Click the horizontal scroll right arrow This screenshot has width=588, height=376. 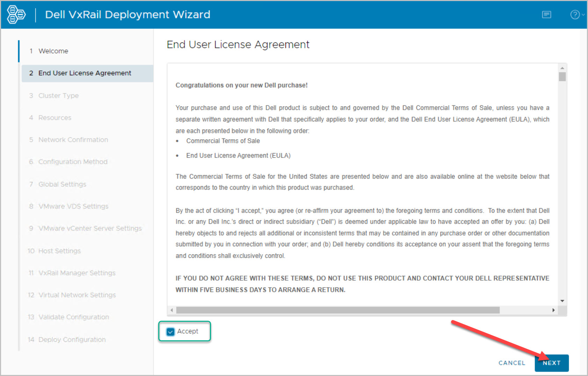click(553, 310)
